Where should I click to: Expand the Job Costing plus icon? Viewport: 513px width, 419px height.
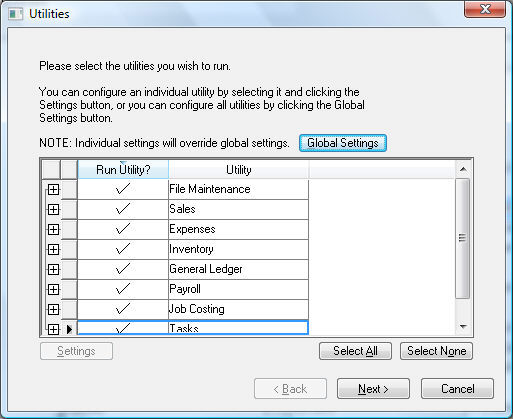tap(53, 310)
